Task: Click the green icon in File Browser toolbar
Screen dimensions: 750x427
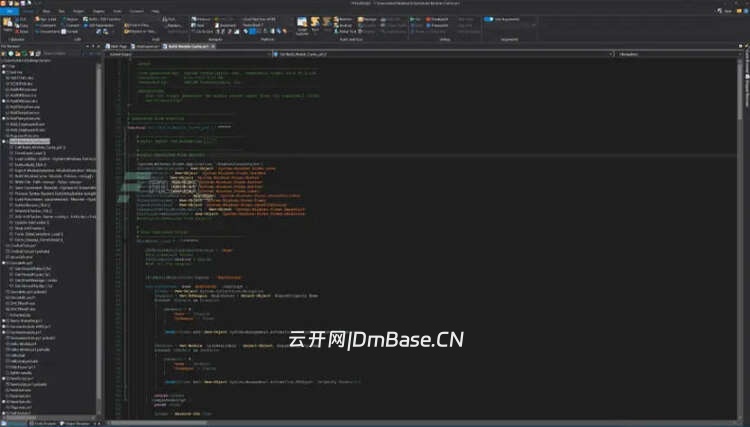Action: click(x=24, y=54)
